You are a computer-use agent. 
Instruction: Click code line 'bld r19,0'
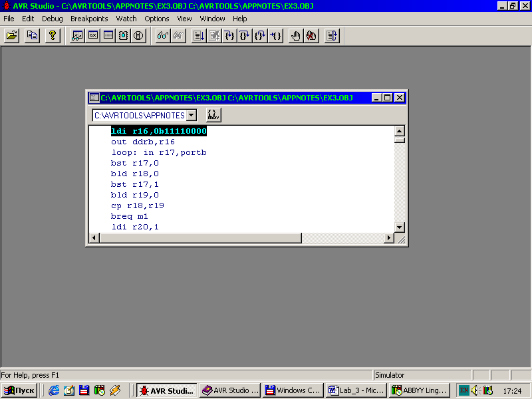(135, 195)
